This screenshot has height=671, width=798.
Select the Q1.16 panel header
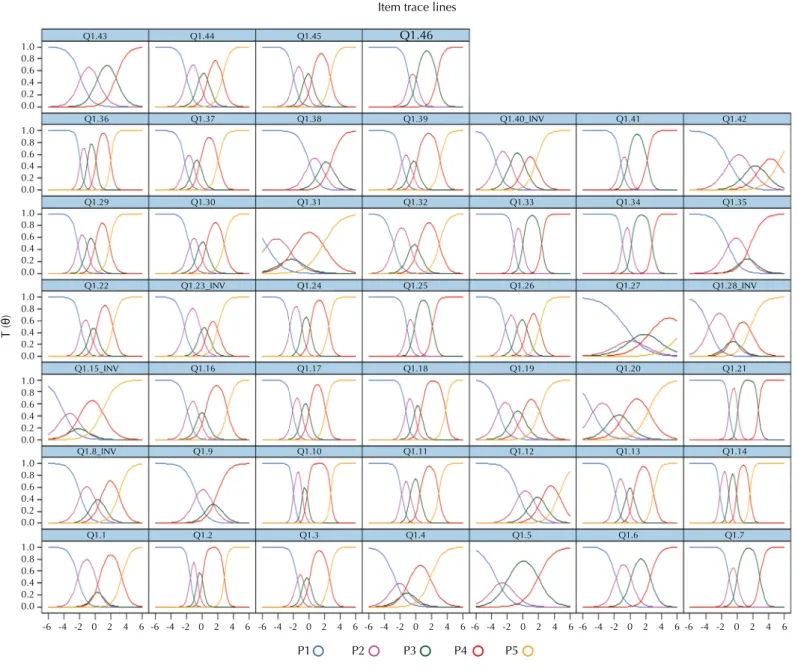click(x=202, y=368)
